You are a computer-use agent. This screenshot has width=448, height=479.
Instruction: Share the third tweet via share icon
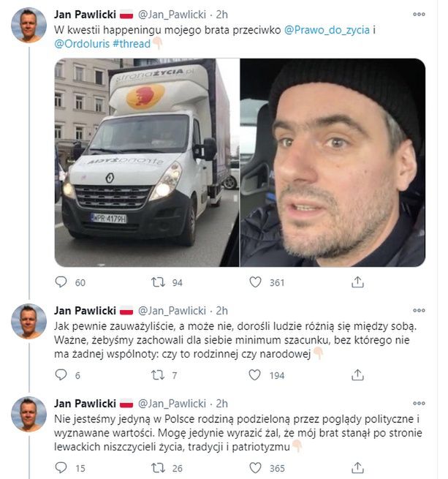click(x=357, y=467)
